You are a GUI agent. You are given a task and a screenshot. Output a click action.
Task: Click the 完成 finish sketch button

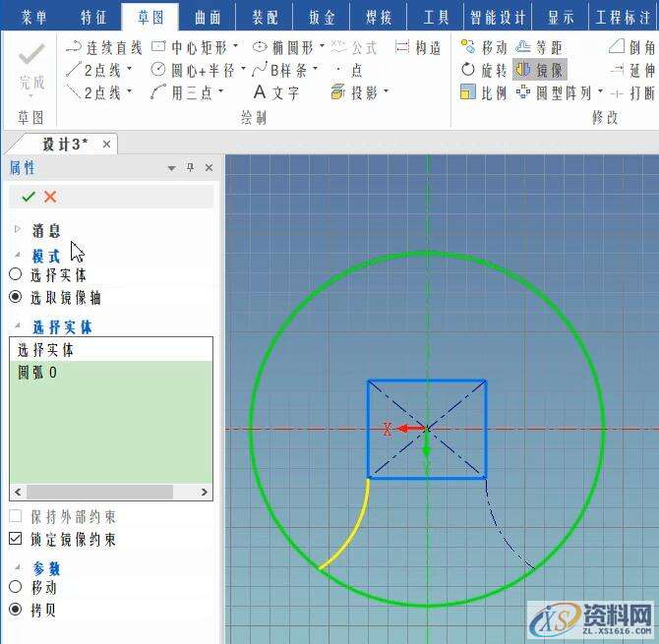point(31,71)
